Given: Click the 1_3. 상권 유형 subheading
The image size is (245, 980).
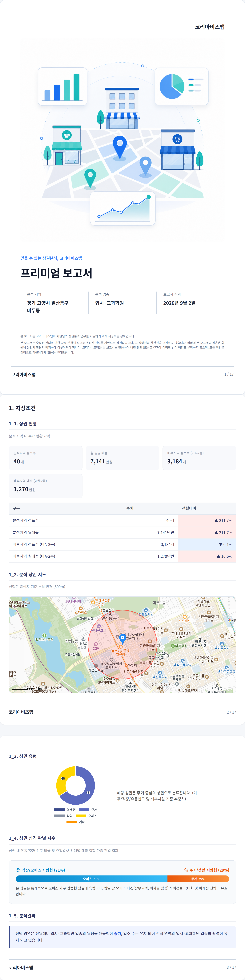Looking at the screenshot, I should click(23, 756).
